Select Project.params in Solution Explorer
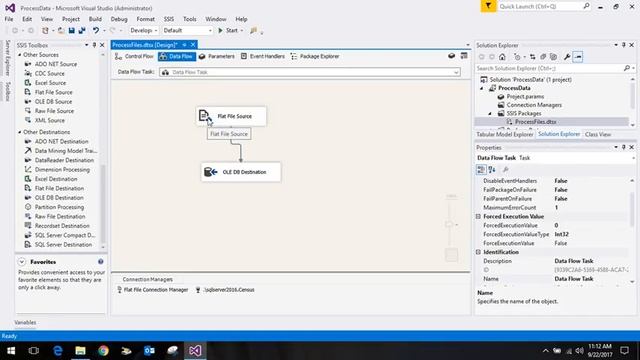 [525, 97]
